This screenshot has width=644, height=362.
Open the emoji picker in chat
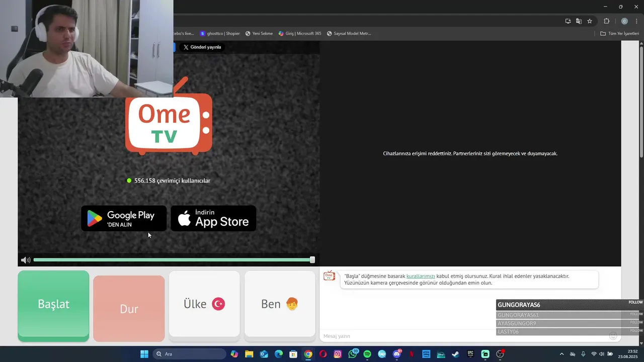tap(613, 336)
